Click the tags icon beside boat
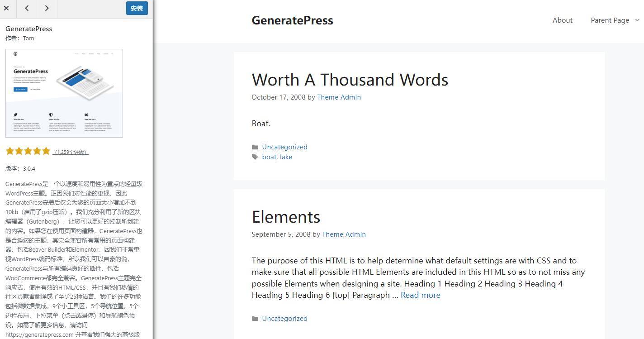 coord(255,157)
